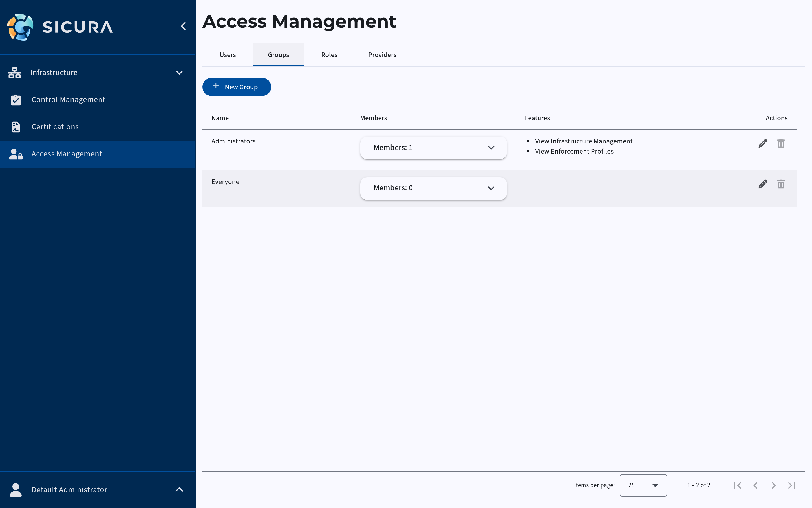This screenshot has height=508, width=812.
Task: Edit the Administrators group with pencil icon
Action: coord(763,143)
